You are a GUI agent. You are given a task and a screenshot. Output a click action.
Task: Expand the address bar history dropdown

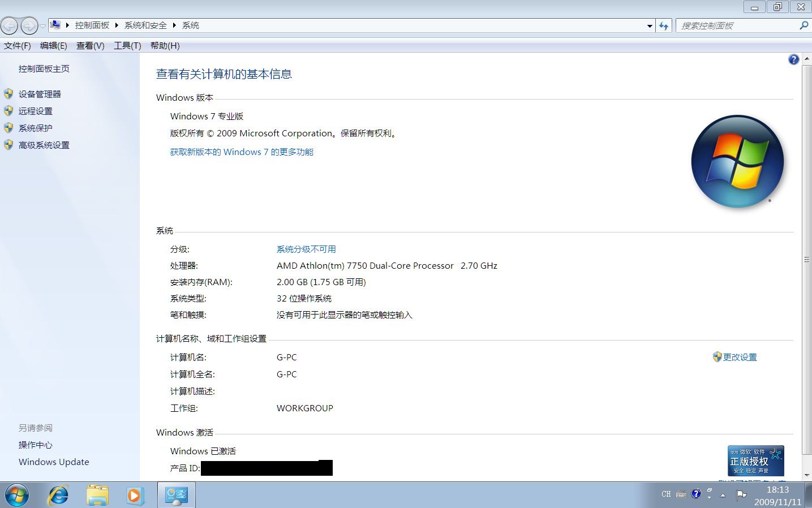click(650, 25)
